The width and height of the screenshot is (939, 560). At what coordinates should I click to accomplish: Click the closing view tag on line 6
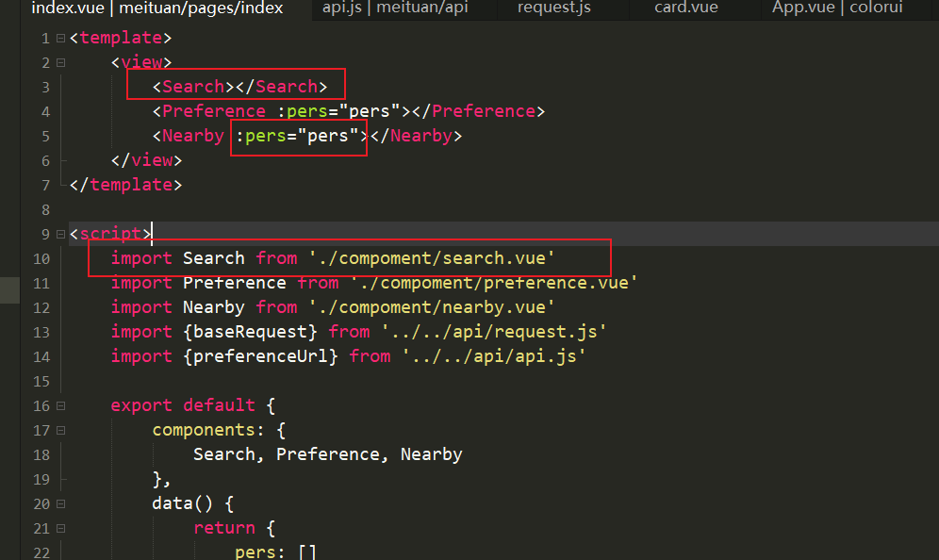[147, 160]
